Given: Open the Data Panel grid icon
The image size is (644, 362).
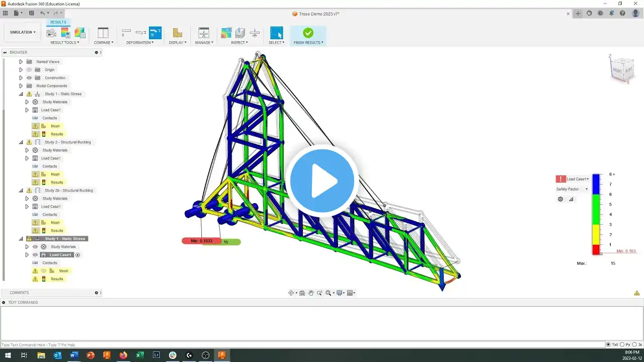Looking at the screenshot, I should 6,13.
